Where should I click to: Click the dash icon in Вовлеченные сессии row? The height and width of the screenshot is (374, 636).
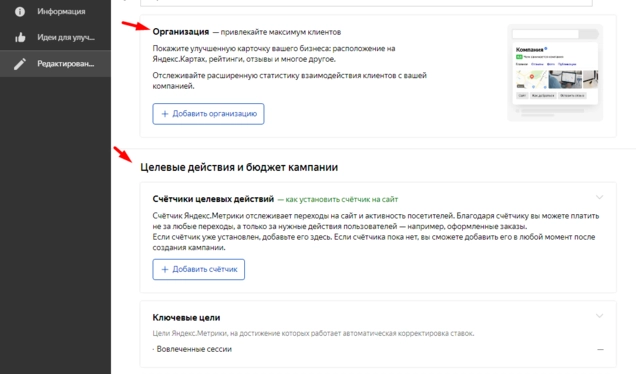pos(600,349)
